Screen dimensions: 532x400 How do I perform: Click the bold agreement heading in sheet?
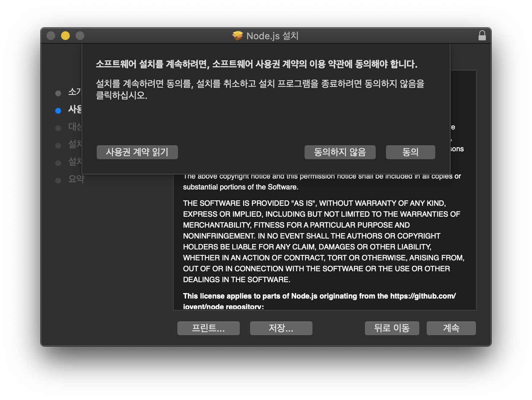point(257,64)
